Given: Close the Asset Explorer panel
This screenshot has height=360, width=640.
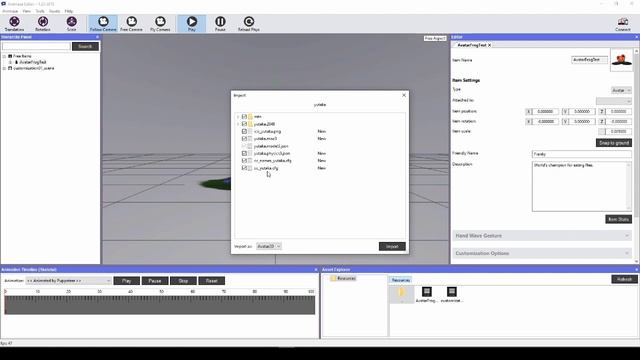Looking at the screenshot, I should [x=636, y=270].
